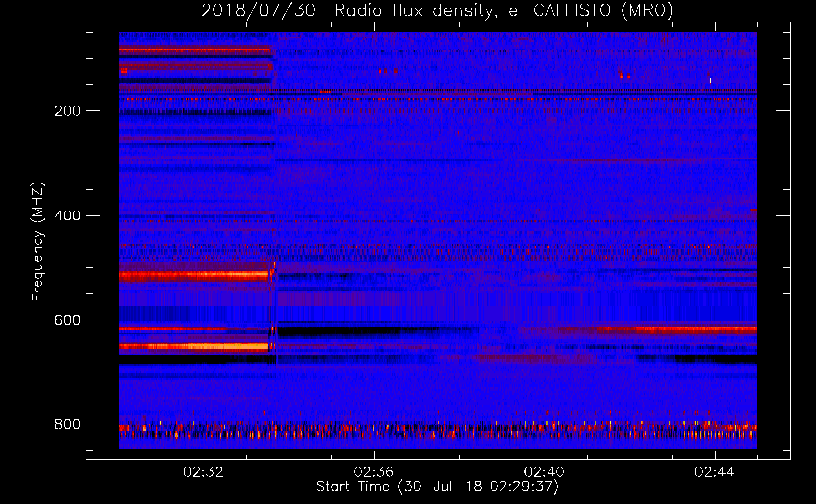Image resolution: width=816 pixels, height=504 pixels.
Task: Click the 600 frequency tick label
Action: [68, 321]
